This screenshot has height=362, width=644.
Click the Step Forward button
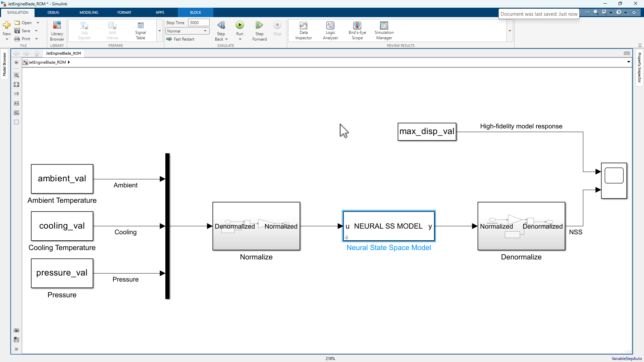259,31
